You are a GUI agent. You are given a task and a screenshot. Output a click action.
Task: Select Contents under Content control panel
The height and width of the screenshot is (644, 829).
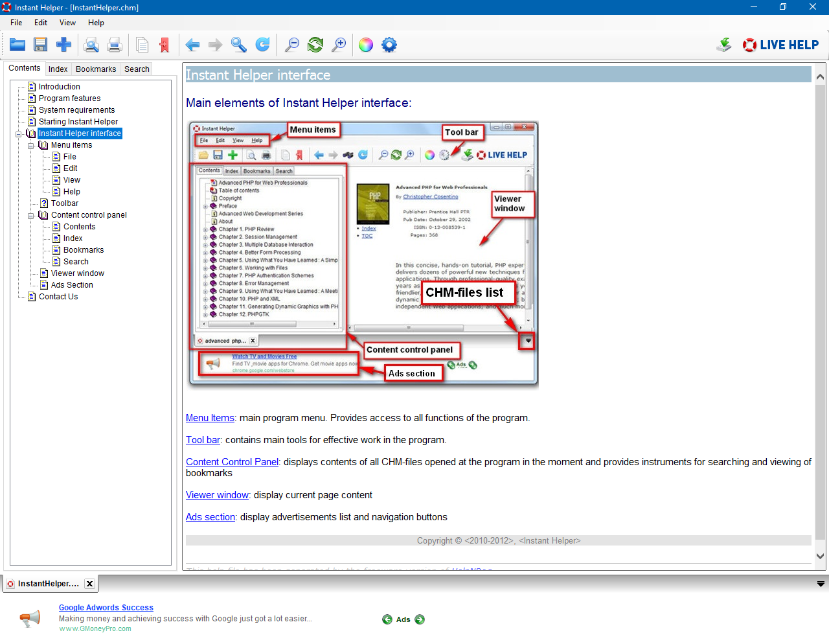(x=80, y=227)
